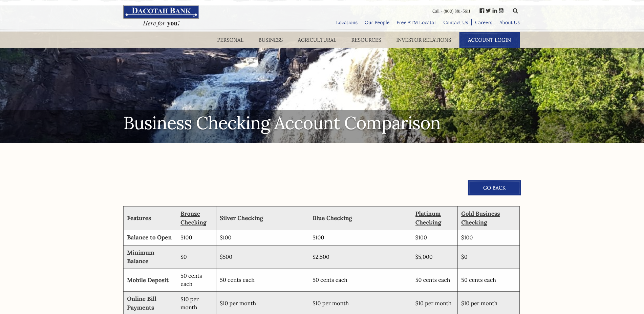Open the Careers link
Image resolution: width=644 pixels, height=314 pixels.
(484, 23)
